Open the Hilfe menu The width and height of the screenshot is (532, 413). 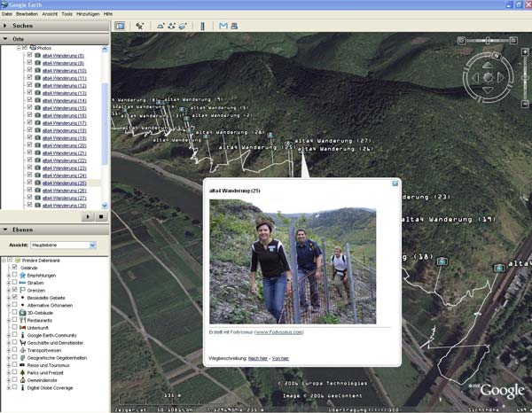coord(108,14)
